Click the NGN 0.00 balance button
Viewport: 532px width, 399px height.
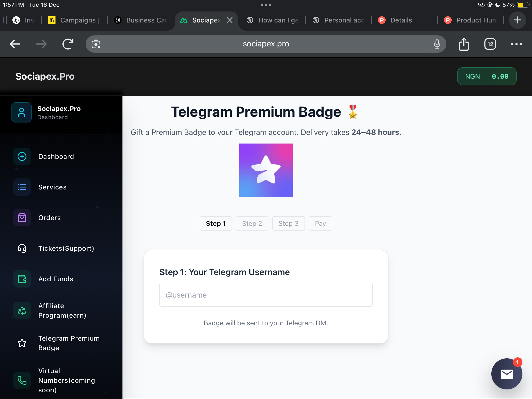click(487, 76)
